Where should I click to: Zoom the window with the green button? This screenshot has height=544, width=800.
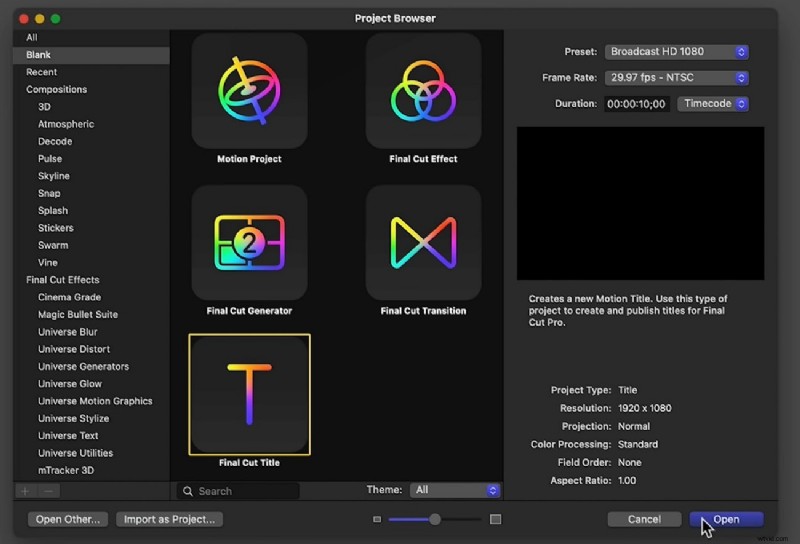tap(56, 19)
